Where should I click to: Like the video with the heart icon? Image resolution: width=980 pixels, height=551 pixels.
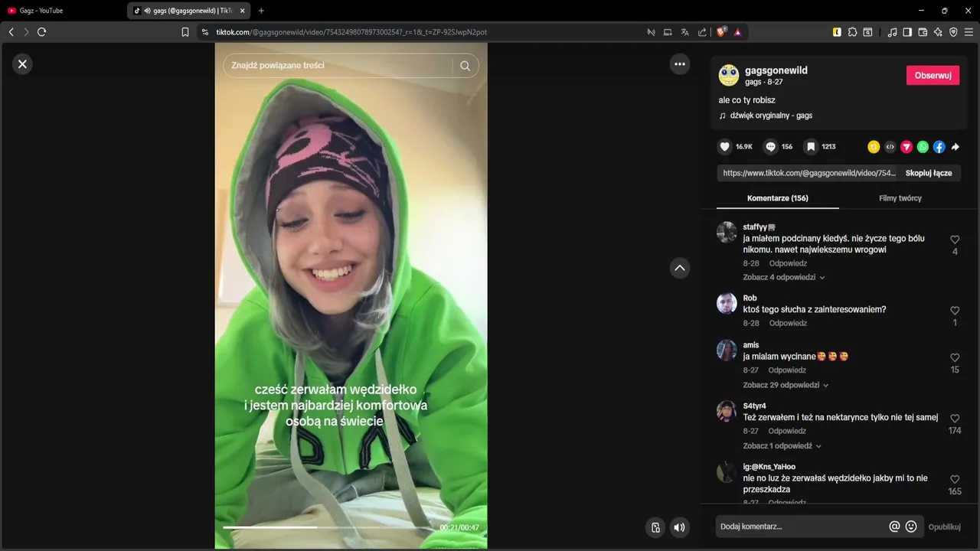pos(724,146)
